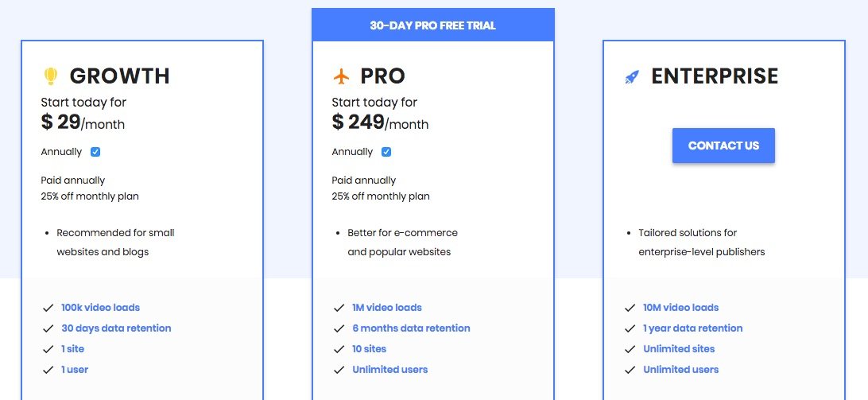The width and height of the screenshot is (868, 400).
Task: Click the checkmark beside 100k video loads
Action: click(48, 308)
